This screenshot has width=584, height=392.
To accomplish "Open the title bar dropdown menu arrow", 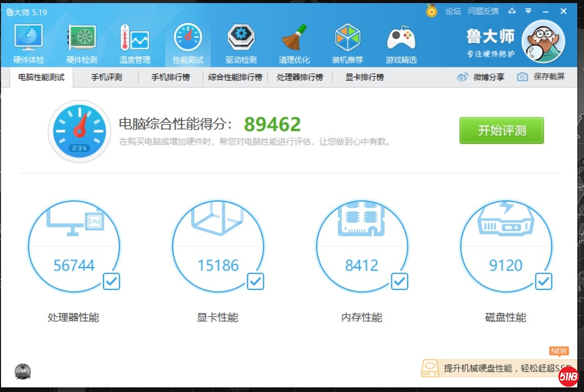I will 528,11.
